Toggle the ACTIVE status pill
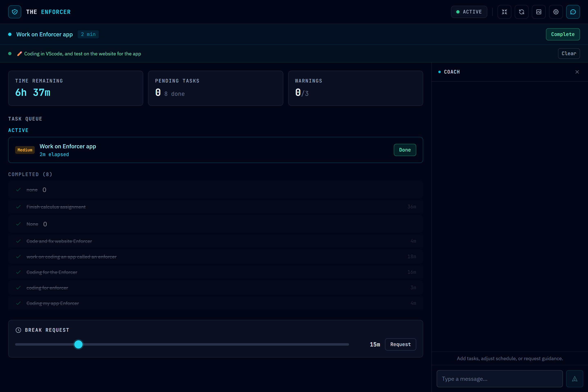The width and height of the screenshot is (588, 392). point(469,12)
